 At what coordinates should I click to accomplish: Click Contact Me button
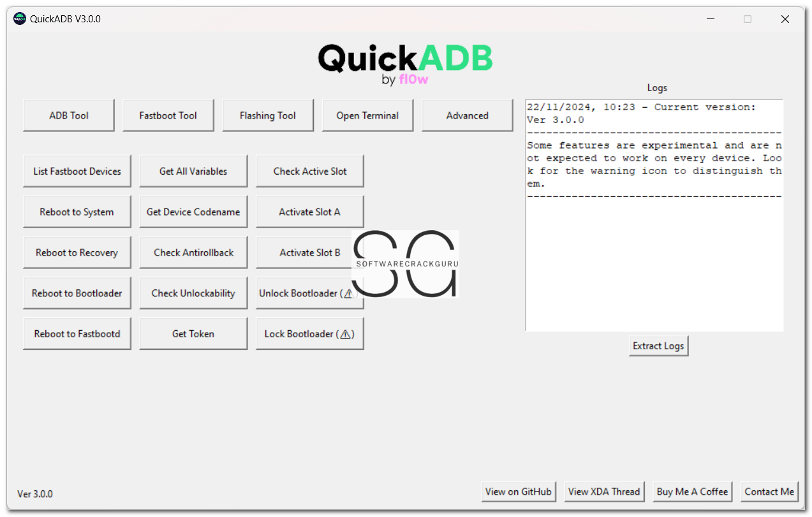coord(769,492)
